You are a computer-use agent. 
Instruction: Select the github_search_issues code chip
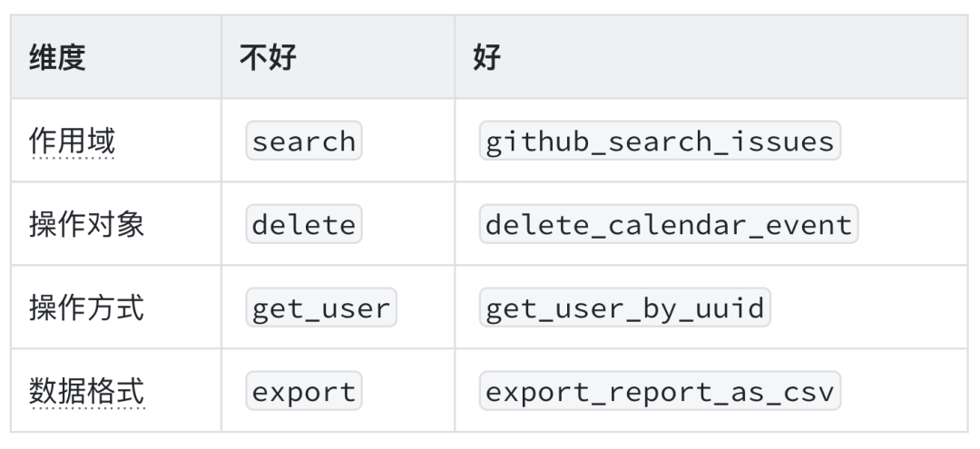pos(660,142)
